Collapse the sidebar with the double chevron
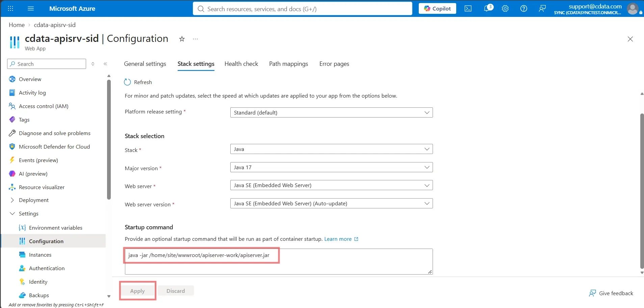 point(105,64)
